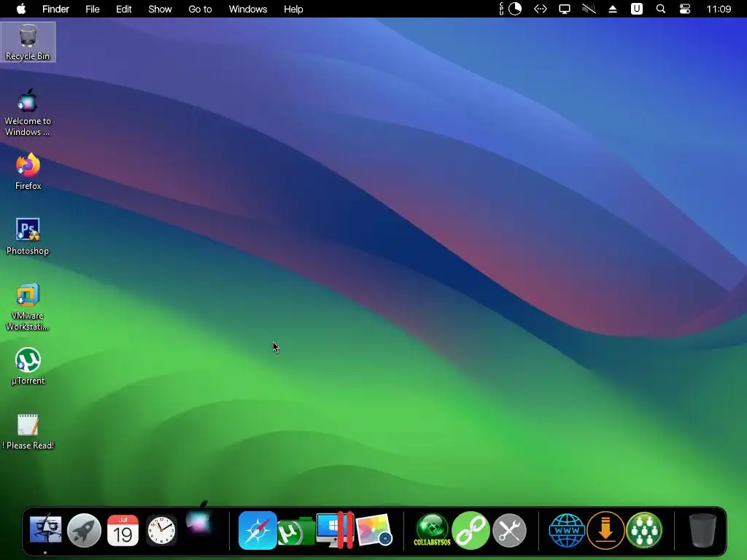
Task: Open the glowing Siri-style Apple icon in dock
Action: [199, 520]
